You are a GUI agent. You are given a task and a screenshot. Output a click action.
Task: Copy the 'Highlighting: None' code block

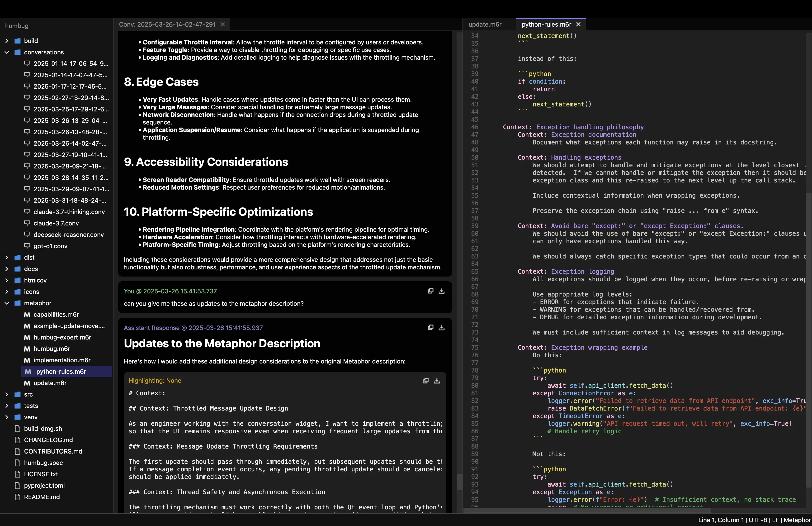tap(426, 380)
